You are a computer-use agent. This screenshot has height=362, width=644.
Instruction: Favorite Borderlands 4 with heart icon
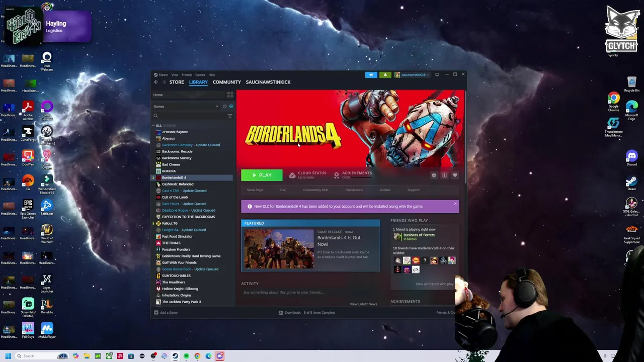coord(455,175)
